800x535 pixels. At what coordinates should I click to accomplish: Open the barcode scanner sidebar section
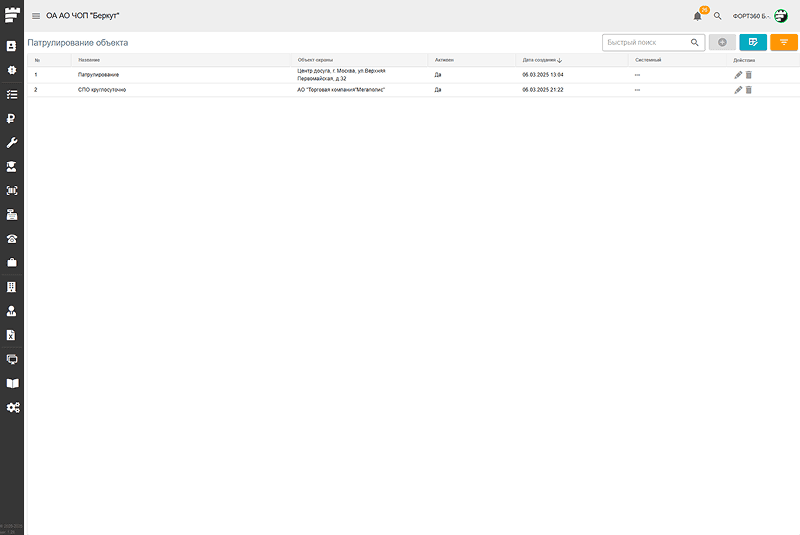coord(11,190)
